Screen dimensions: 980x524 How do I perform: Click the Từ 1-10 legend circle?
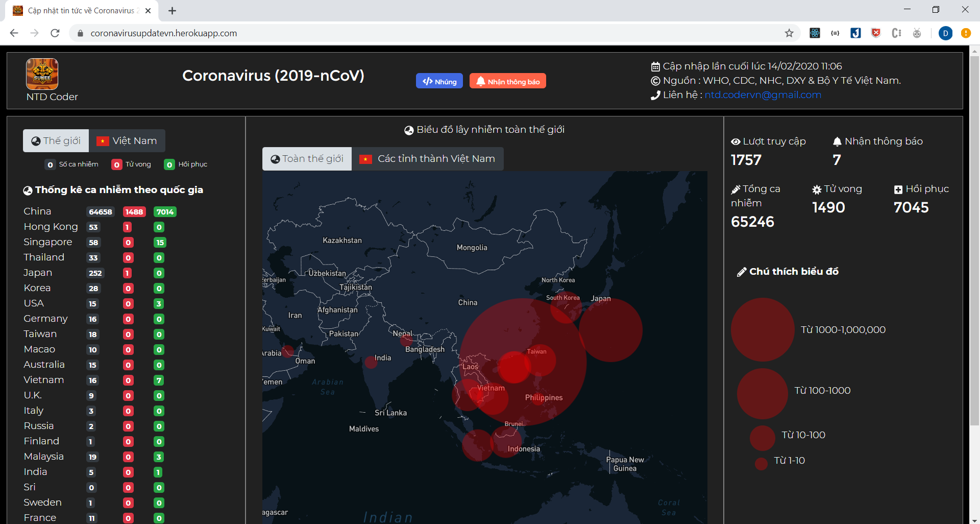coord(761,464)
